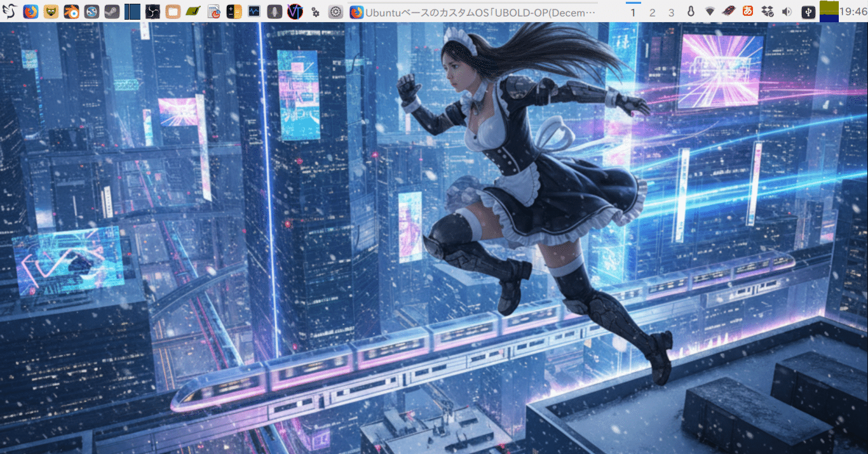The width and height of the screenshot is (868, 454).
Task: Click the red graphics card tray icon
Action: pyautogui.click(x=729, y=11)
